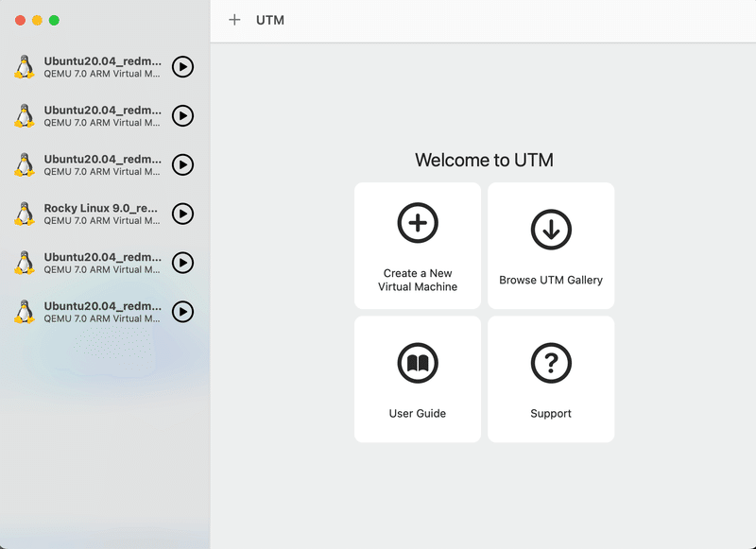Click the QEMU 7.0 ARM subtitle under Rocky Linux
756x549 pixels.
[102, 221]
